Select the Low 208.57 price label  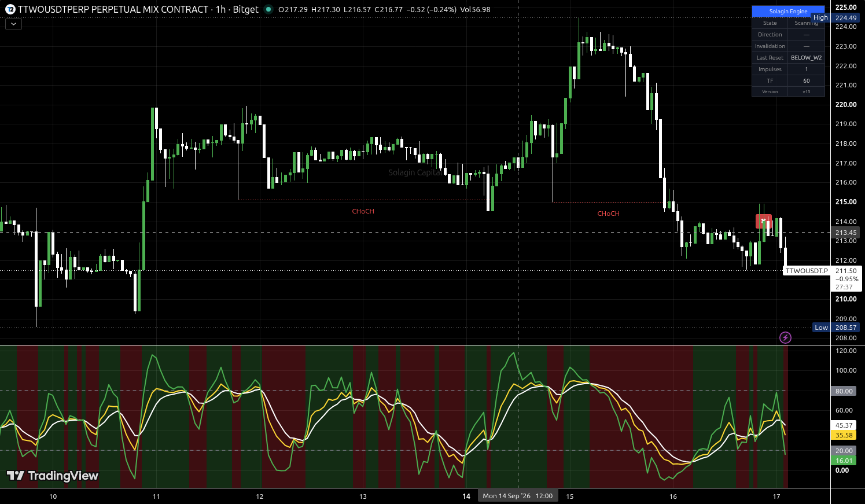coord(835,328)
